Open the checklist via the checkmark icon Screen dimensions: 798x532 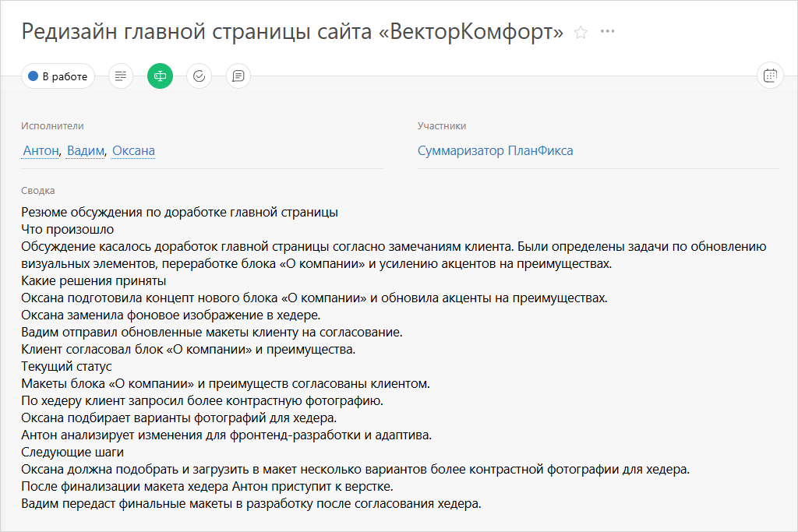point(199,76)
